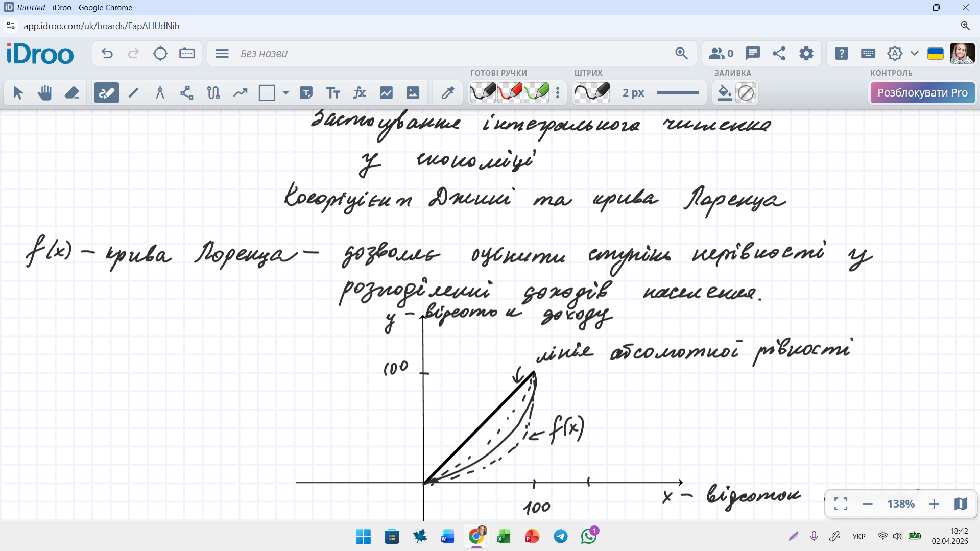Click the Розблокувати Pro button
This screenshot has height=551, width=980.
point(922,93)
